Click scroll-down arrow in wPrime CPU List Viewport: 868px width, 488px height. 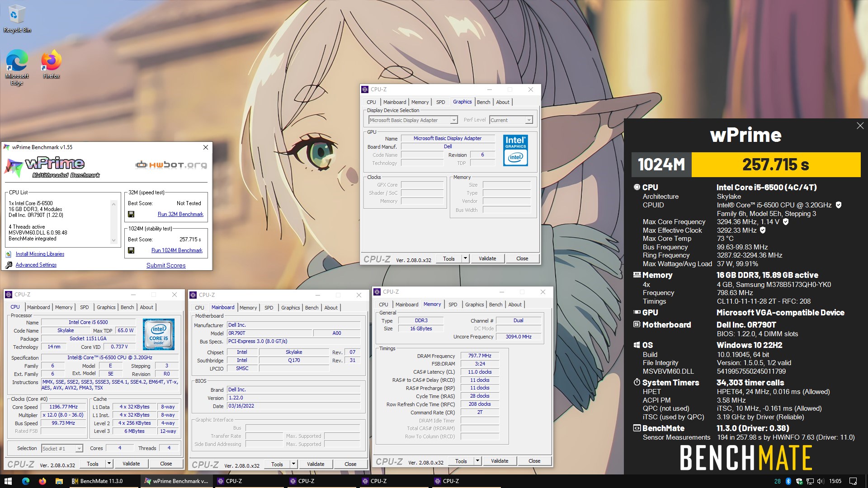pos(113,240)
